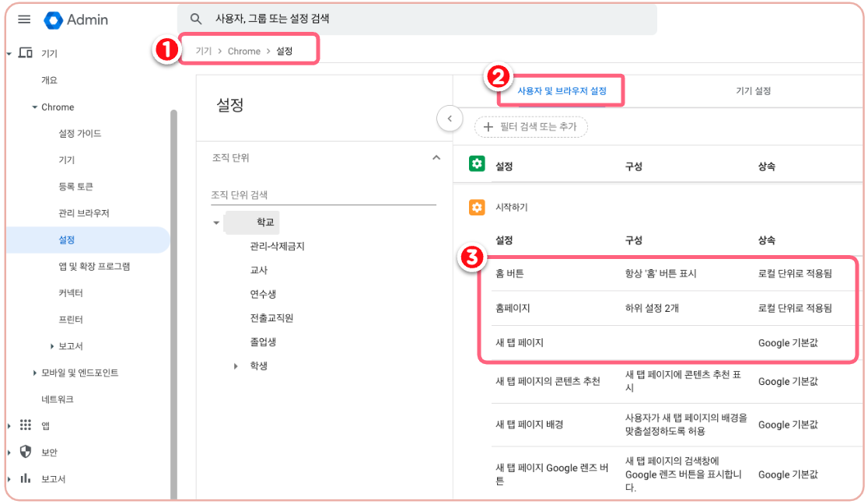Click the 앱 apps grid icon
Screen dimensions: 868x504
click(26, 425)
